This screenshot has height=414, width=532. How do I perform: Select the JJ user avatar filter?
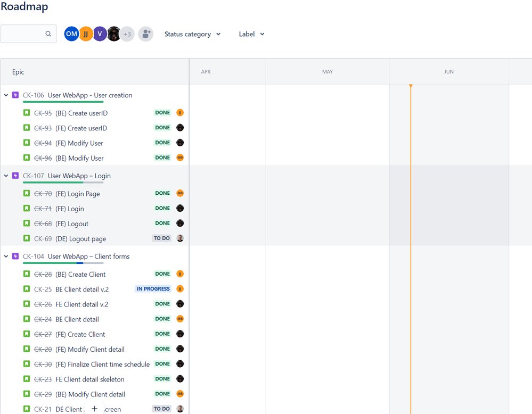point(86,34)
